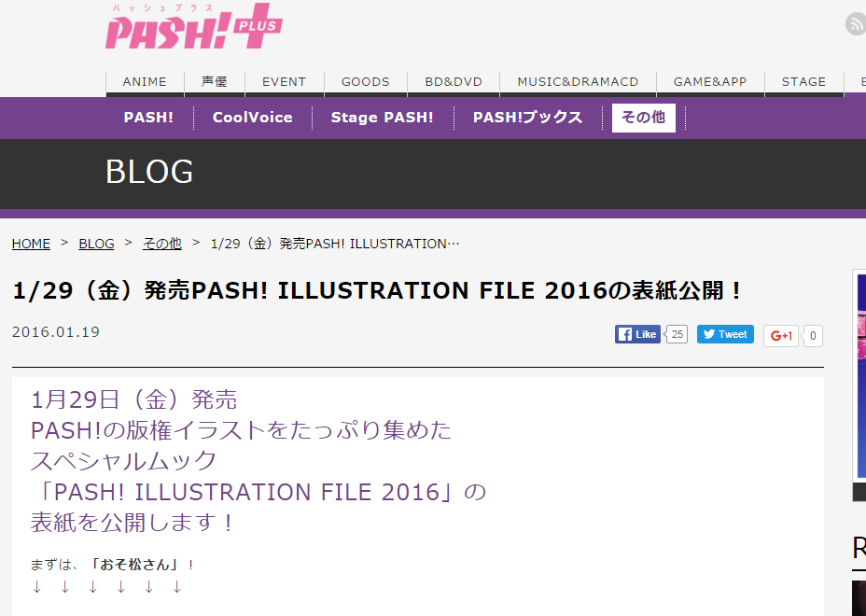Click the breadcrumb current page text

click(335, 244)
